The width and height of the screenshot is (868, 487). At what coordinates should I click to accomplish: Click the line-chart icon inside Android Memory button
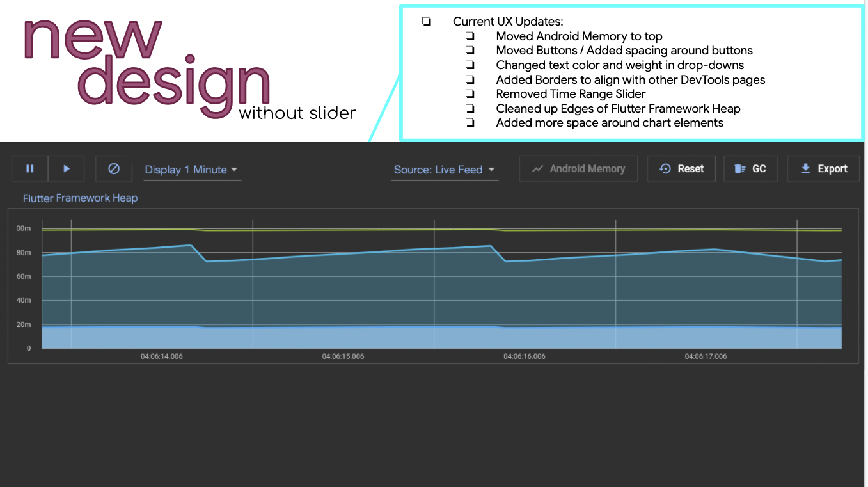[x=539, y=168]
